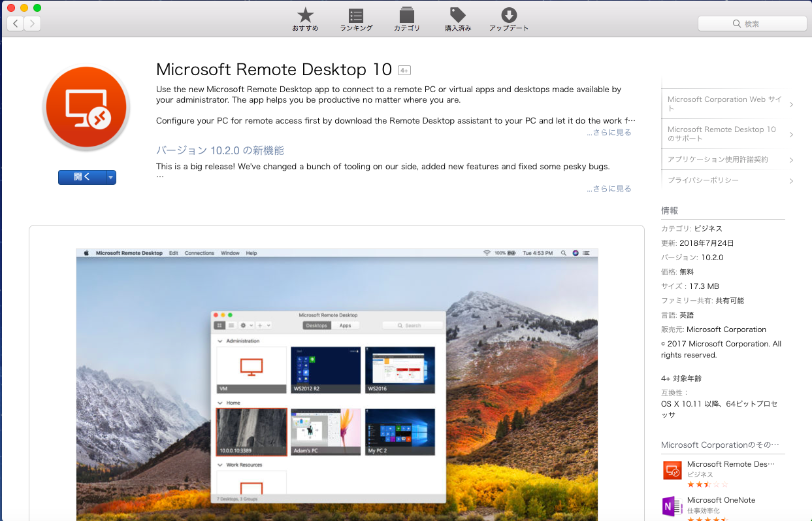
Task: Open the dropdown arrow beside the 開く button
Action: [x=110, y=177]
